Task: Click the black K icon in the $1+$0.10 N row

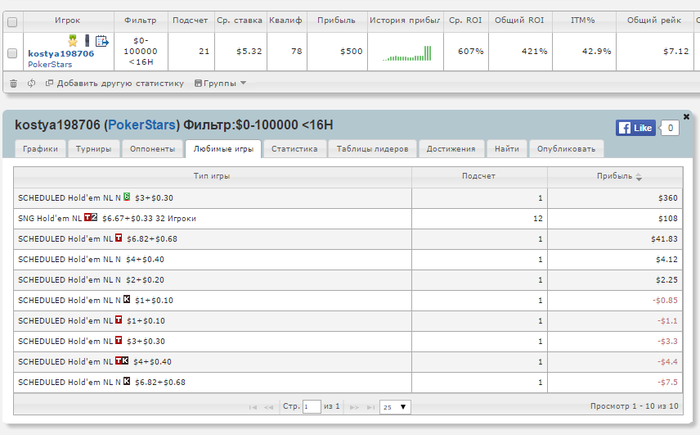Action: 127,299
